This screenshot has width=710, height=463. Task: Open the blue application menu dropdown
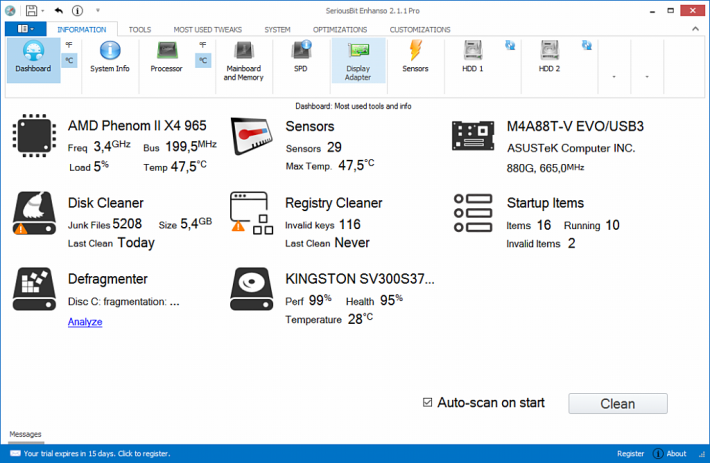click(x=25, y=29)
